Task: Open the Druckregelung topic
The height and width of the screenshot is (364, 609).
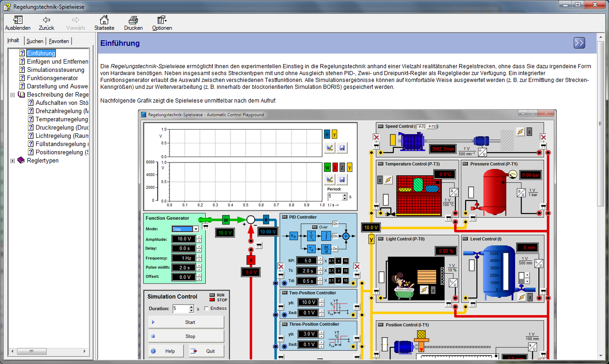Action: point(62,127)
